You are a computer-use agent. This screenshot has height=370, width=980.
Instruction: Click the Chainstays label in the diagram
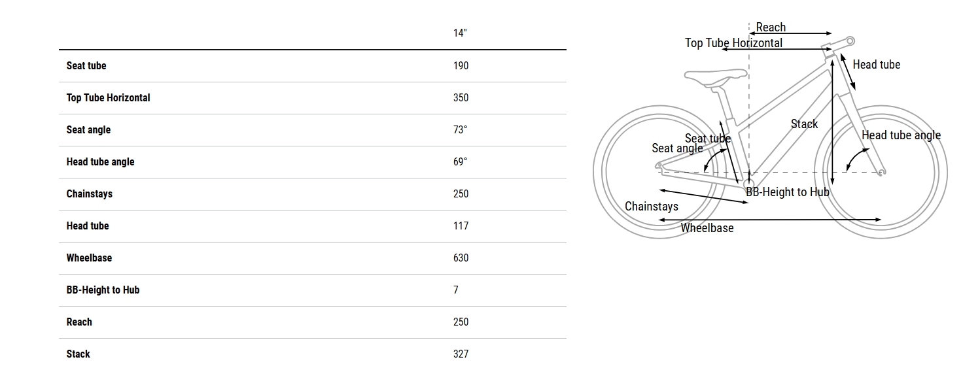coord(651,207)
